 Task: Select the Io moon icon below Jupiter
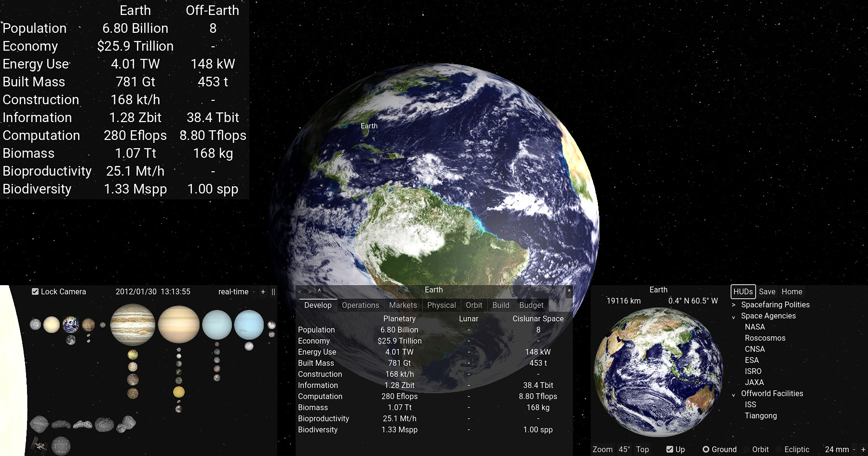tap(133, 355)
